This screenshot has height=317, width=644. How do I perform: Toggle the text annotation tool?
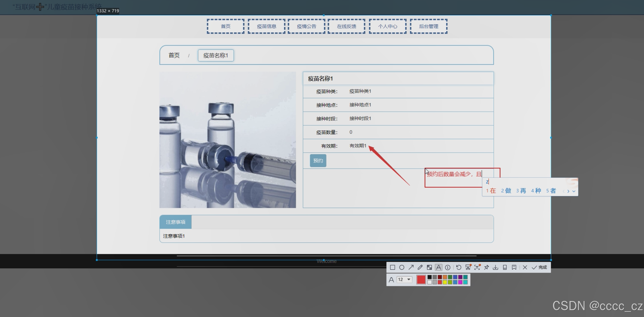pyautogui.click(x=438, y=267)
